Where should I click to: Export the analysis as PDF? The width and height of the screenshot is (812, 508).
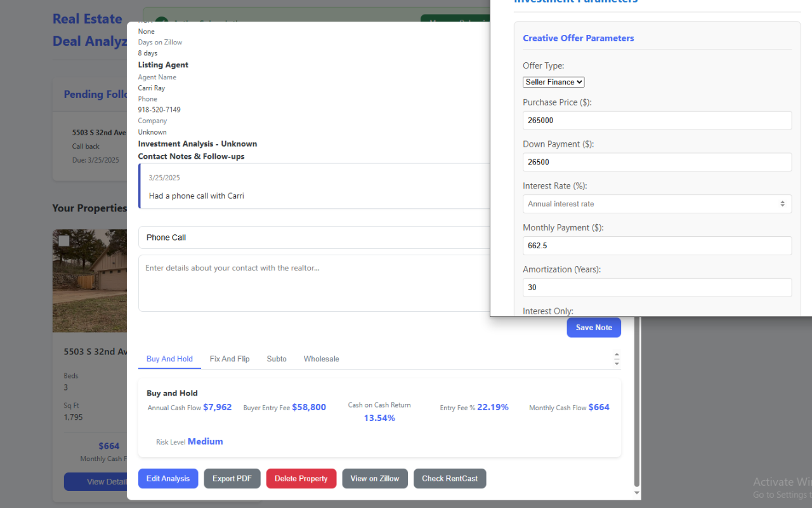232,478
